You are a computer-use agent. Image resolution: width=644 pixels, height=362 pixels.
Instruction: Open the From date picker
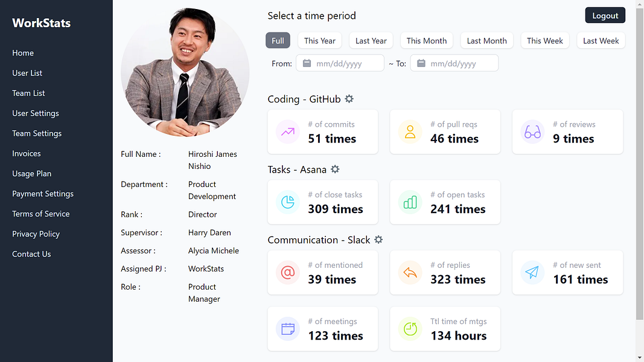(x=340, y=62)
